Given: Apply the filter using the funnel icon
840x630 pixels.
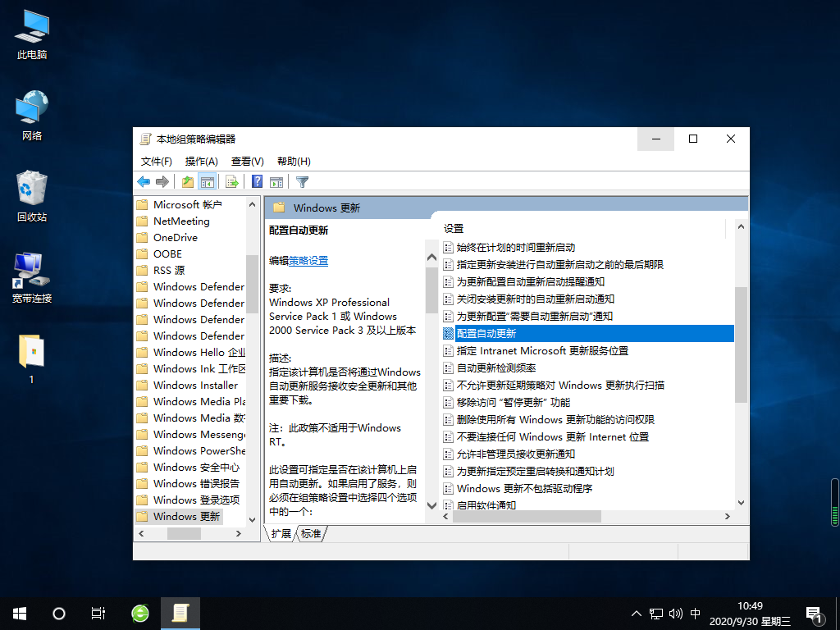Looking at the screenshot, I should (301, 181).
